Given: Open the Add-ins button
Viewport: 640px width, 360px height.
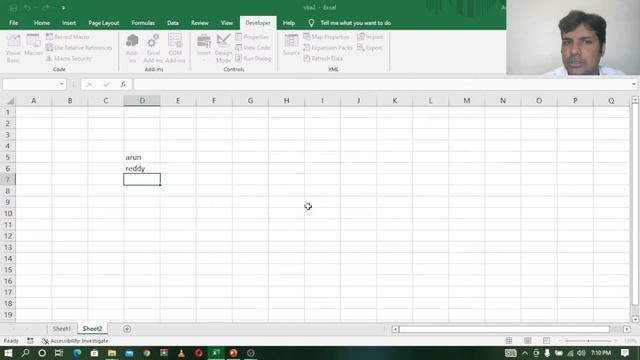Looking at the screenshot, I should [132, 48].
